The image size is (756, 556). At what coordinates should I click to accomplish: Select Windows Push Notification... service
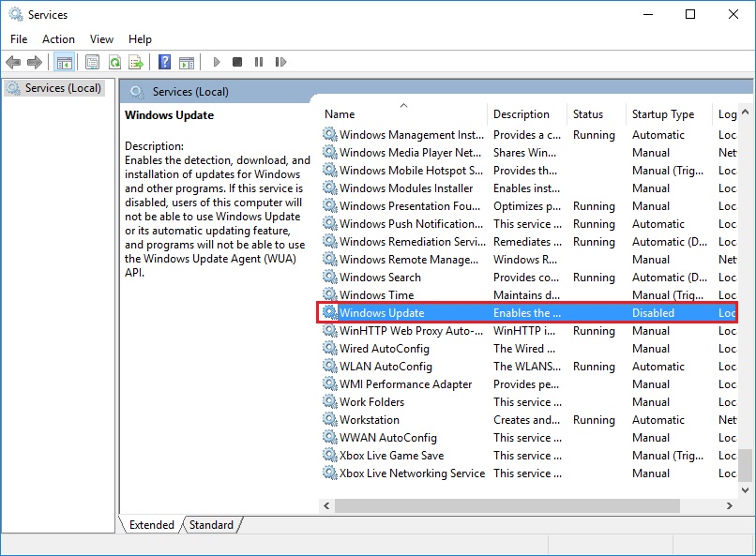tap(528, 223)
